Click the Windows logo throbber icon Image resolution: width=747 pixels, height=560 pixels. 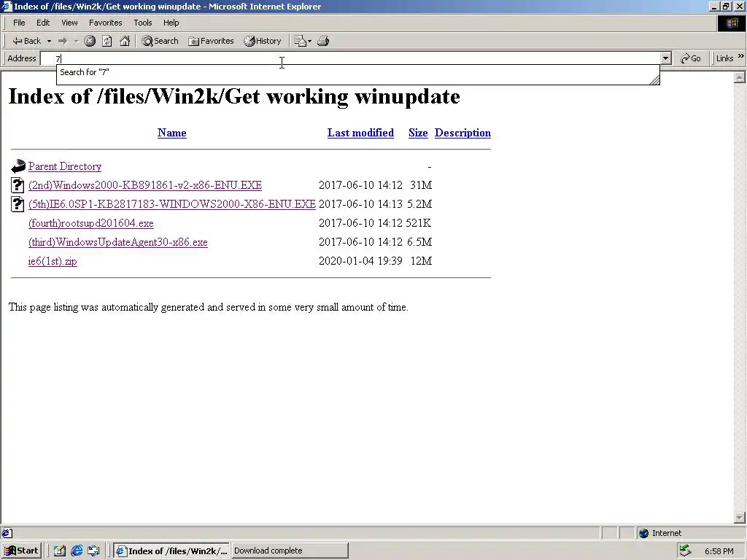click(x=731, y=23)
